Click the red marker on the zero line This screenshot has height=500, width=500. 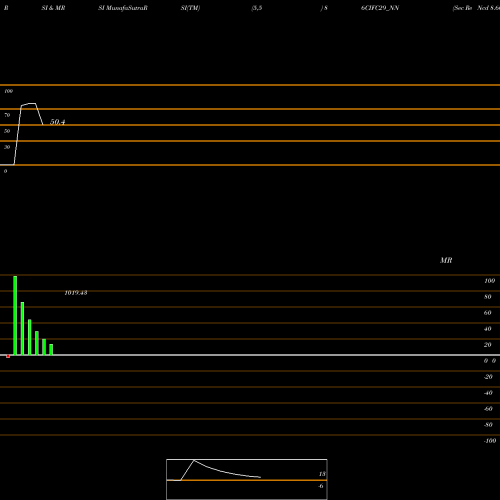point(8,356)
